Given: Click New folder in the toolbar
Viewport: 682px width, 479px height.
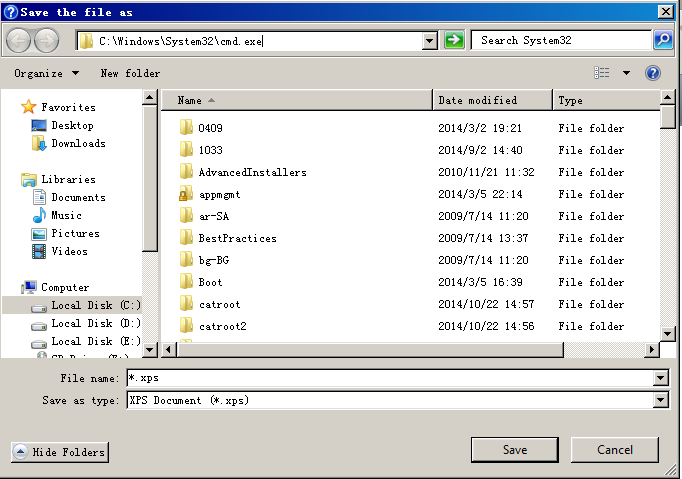Looking at the screenshot, I should pyautogui.click(x=130, y=73).
